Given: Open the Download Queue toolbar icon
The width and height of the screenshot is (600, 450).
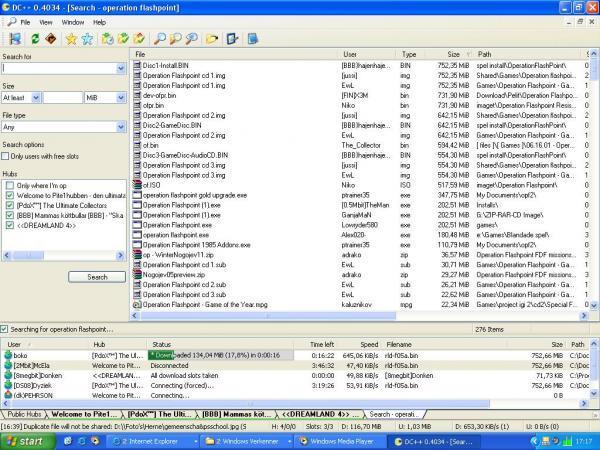Looking at the screenshot, I should [108, 39].
